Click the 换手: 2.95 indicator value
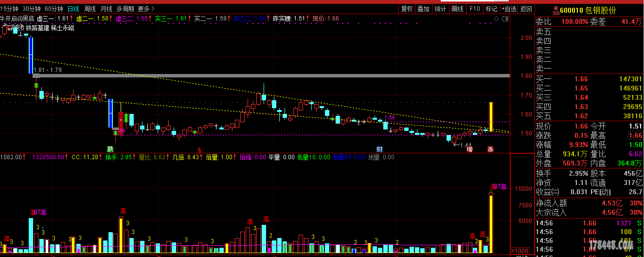The height and width of the screenshot is (257, 644). [x=119, y=157]
